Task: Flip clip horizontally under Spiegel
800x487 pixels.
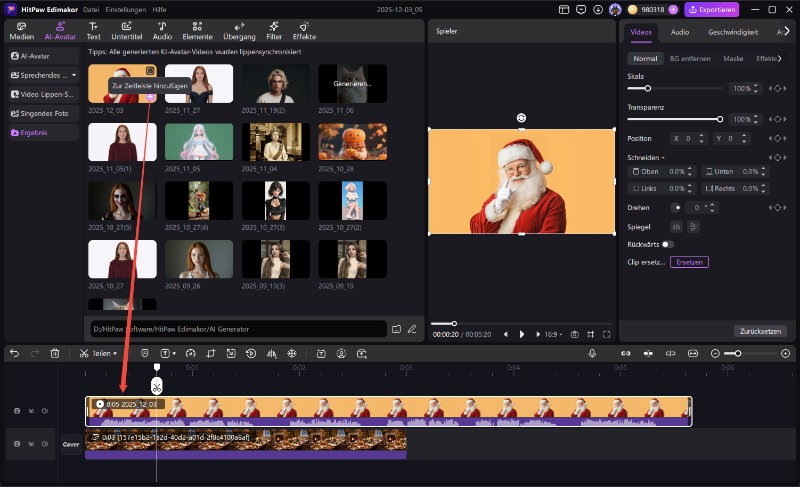Action: click(x=676, y=227)
